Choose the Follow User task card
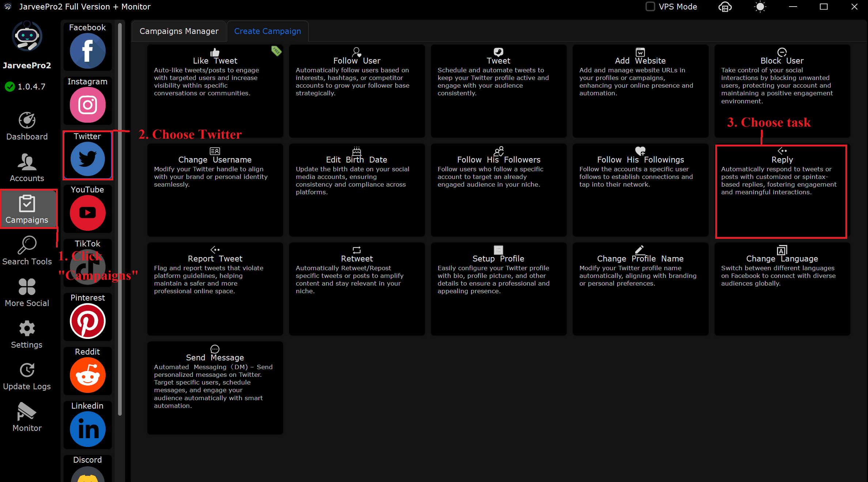Viewport: 868px width, 482px height. [x=357, y=91]
